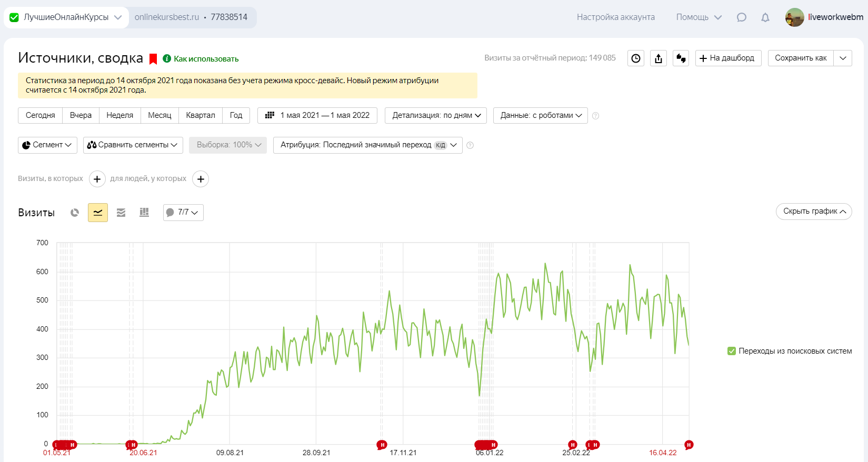
Task: Open the notifications bell icon
Action: coord(765,17)
